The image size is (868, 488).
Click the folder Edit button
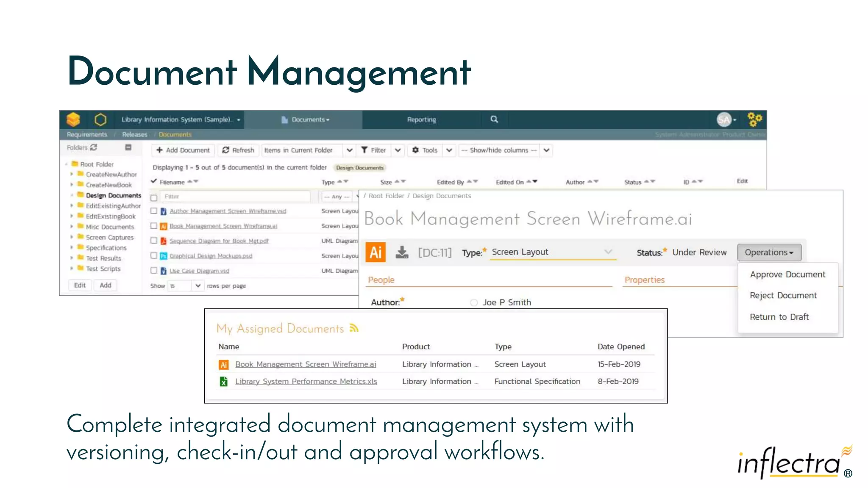[x=80, y=285]
